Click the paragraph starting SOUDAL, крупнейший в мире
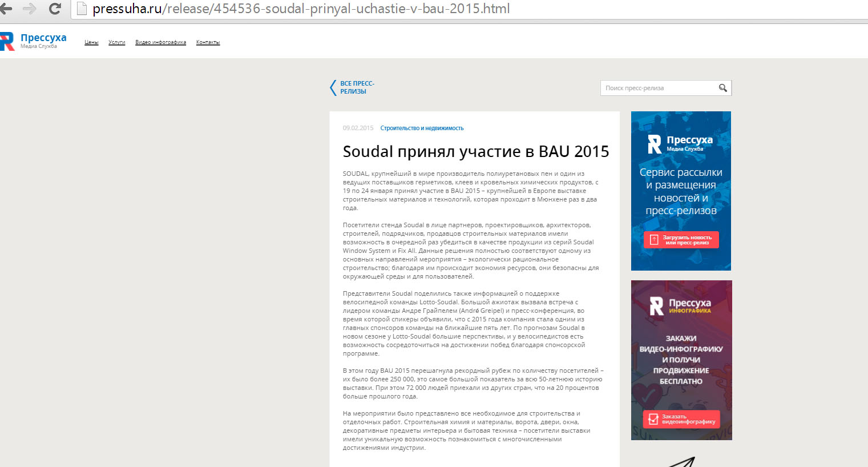The image size is (868, 467). point(471,191)
